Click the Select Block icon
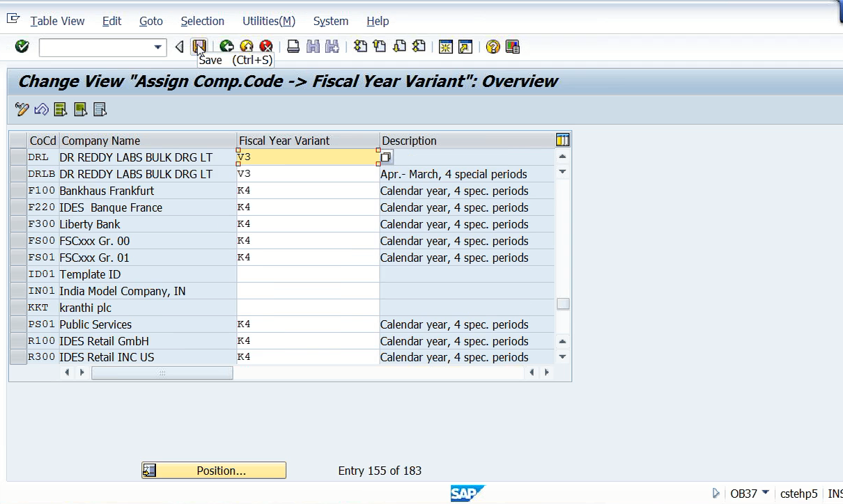Image resolution: width=843 pixels, height=504 pixels. tap(80, 109)
